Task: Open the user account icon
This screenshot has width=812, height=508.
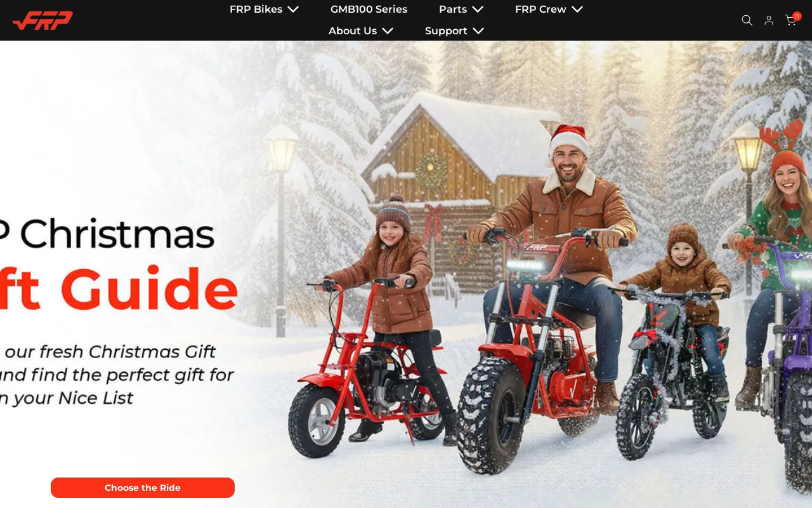Action: tap(769, 20)
